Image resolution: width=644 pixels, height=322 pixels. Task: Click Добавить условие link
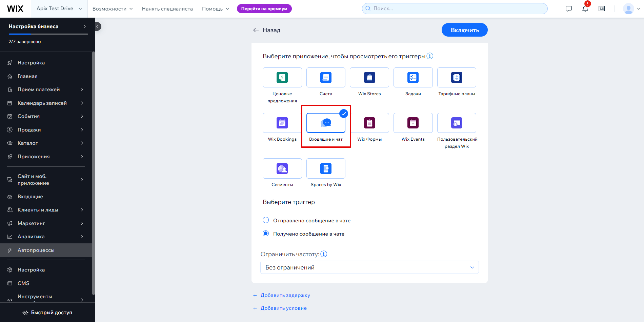(x=284, y=308)
